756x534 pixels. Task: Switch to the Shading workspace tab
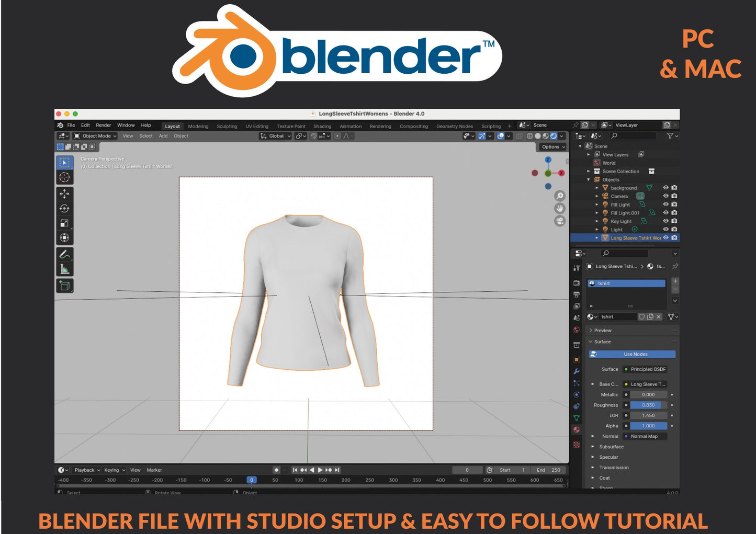point(322,127)
